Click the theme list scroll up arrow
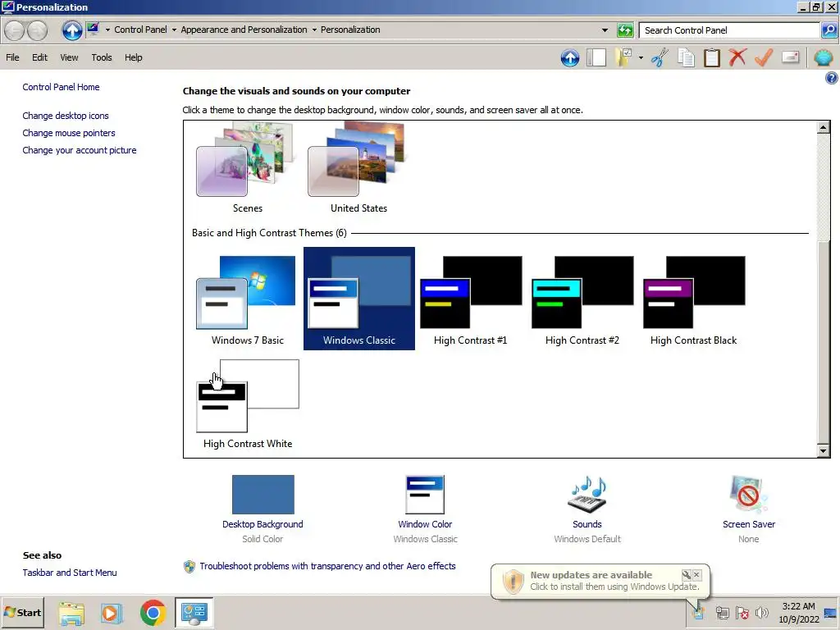This screenshot has width=840, height=630. (824, 127)
